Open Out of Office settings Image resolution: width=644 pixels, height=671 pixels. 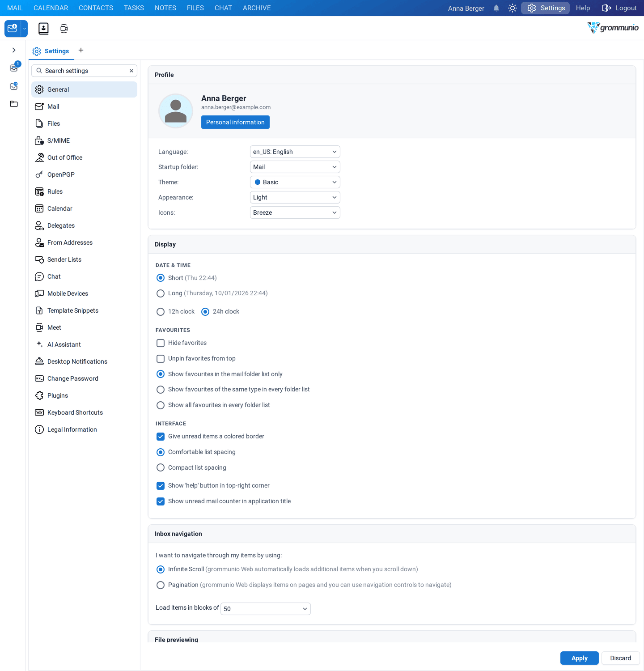[x=84, y=157]
